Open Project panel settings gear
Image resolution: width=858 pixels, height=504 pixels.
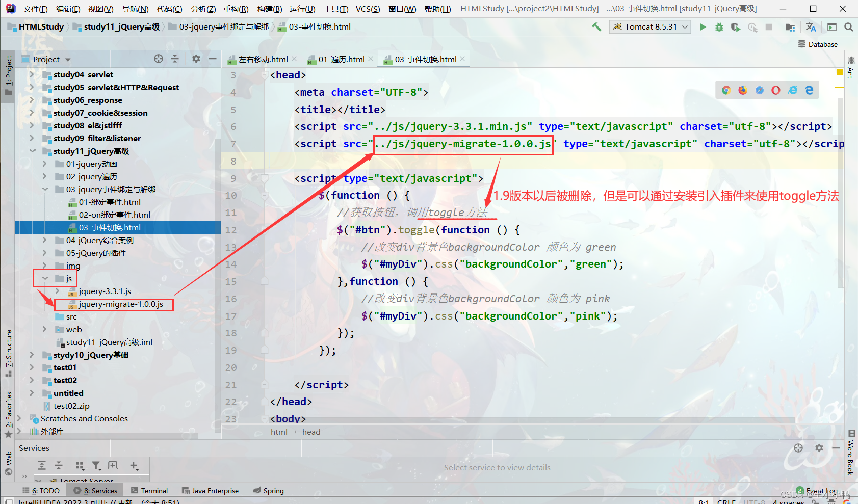pos(196,59)
